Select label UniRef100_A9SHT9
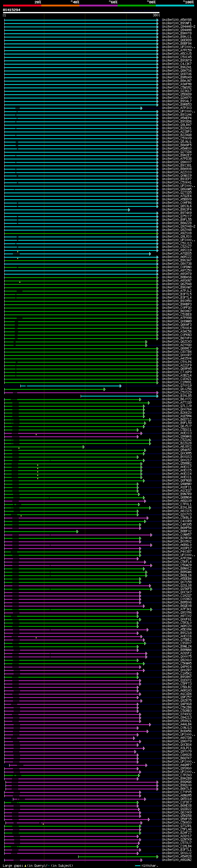Viewport: 197px width, 868px height. tap(177, 274)
